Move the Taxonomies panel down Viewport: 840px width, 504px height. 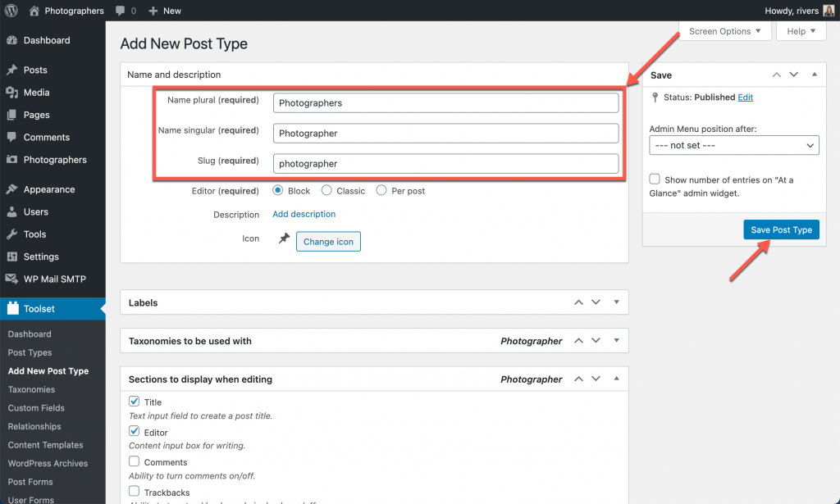pyautogui.click(x=596, y=341)
